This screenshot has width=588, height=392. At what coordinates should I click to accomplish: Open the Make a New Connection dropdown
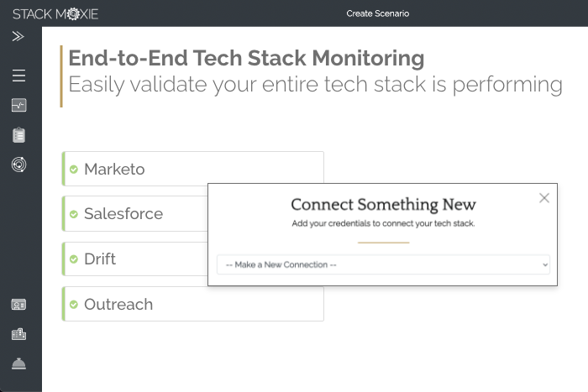pyautogui.click(x=383, y=264)
